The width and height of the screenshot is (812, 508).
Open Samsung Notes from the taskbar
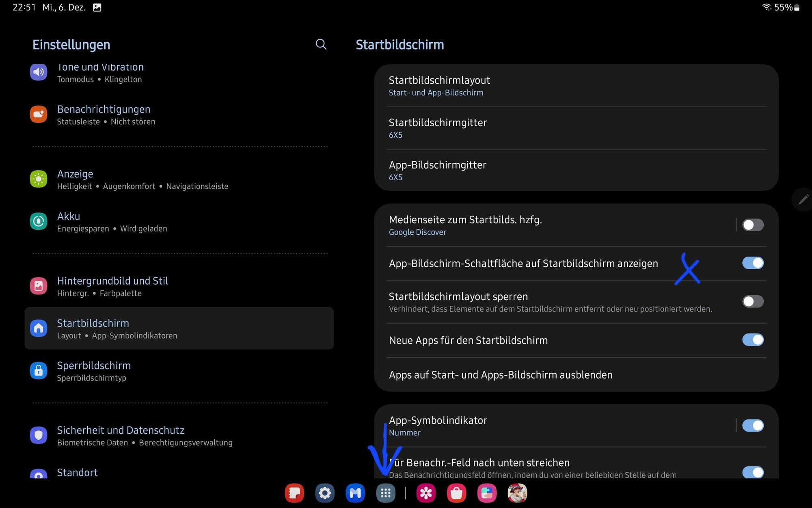coord(294,493)
